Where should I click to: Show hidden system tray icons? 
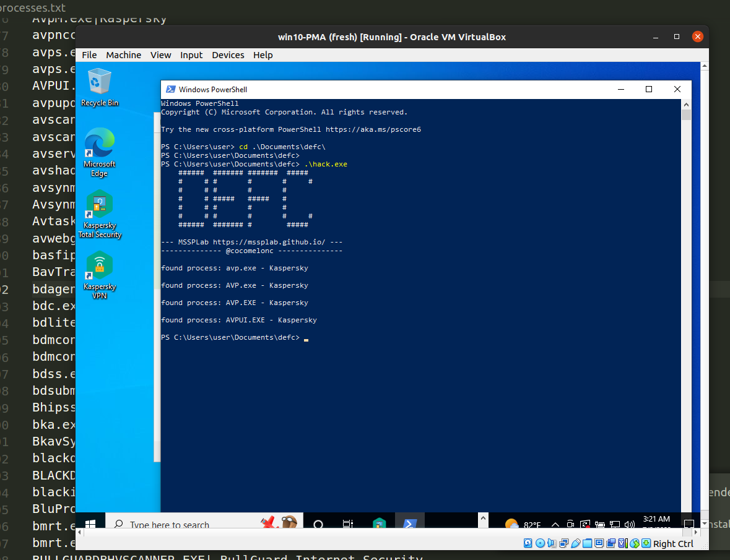(x=555, y=524)
